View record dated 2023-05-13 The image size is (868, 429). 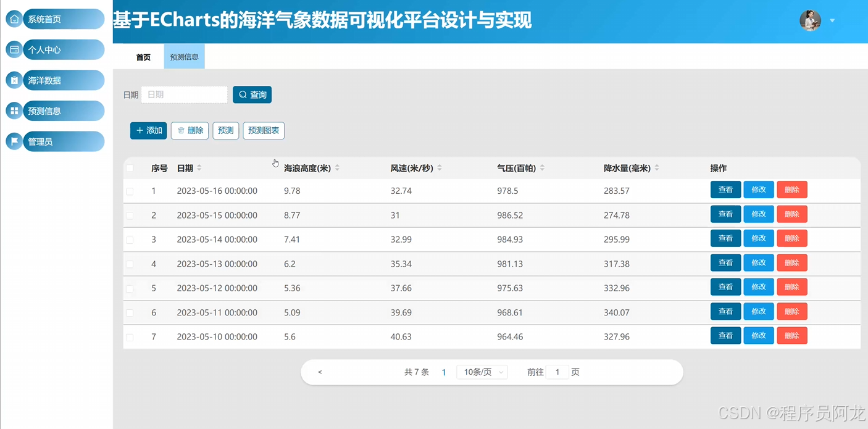[x=725, y=263]
